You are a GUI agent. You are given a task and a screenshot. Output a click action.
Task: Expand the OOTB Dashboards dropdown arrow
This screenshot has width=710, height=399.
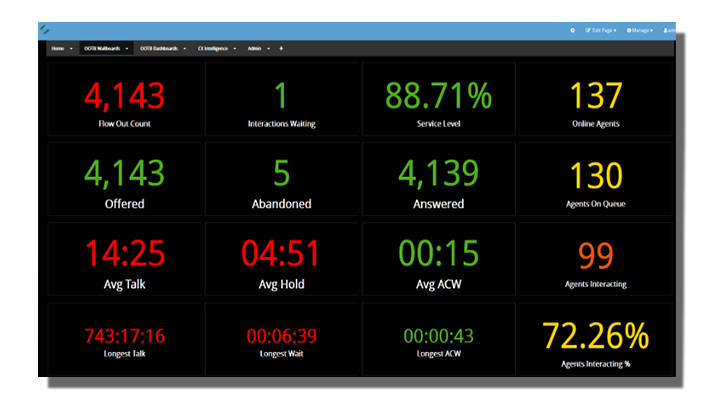(x=185, y=48)
